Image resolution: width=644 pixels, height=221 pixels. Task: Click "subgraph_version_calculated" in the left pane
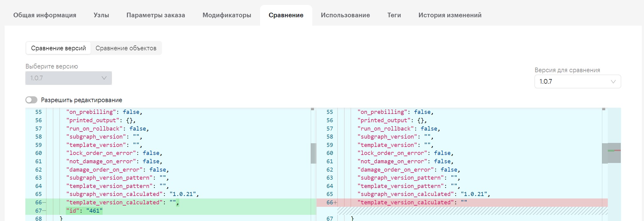pyautogui.click(x=115, y=194)
